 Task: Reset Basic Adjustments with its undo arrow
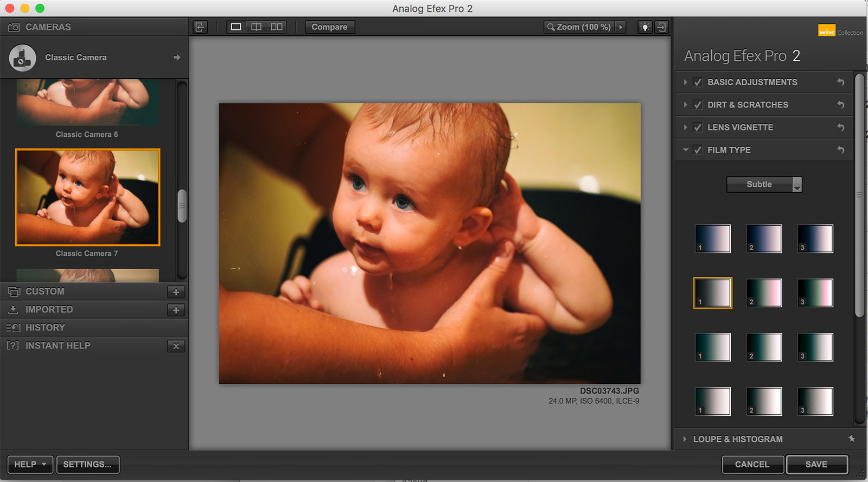click(x=840, y=83)
